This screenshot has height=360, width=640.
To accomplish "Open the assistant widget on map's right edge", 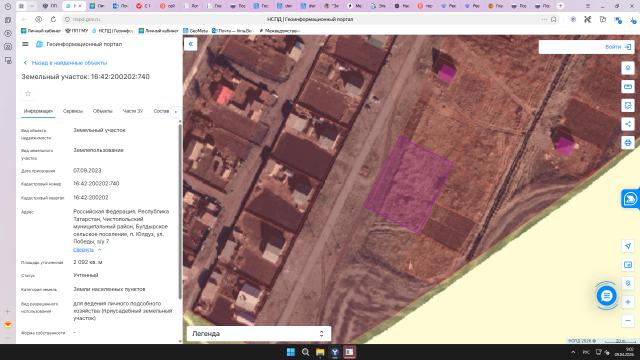I will 631,199.
